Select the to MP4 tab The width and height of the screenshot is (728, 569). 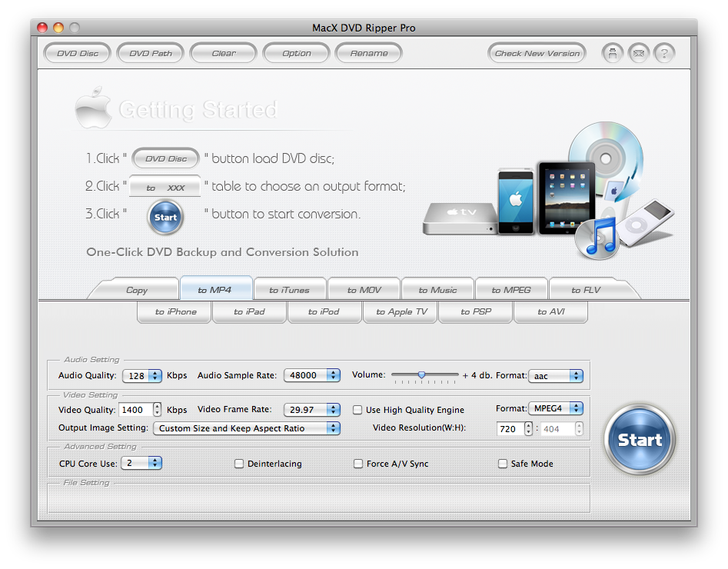click(x=214, y=289)
